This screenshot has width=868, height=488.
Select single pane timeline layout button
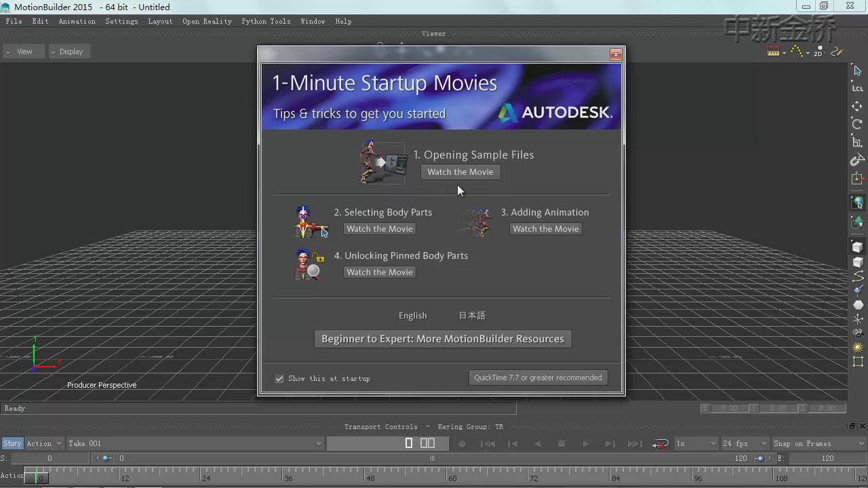pyautogui.click(x=409, y=443)
